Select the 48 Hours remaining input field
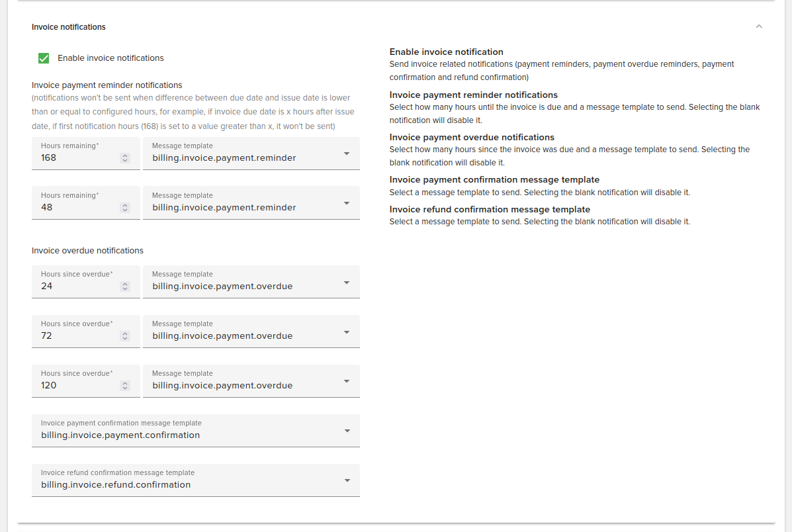This screenshot has height=532, width=792. [x=76, y=207]
